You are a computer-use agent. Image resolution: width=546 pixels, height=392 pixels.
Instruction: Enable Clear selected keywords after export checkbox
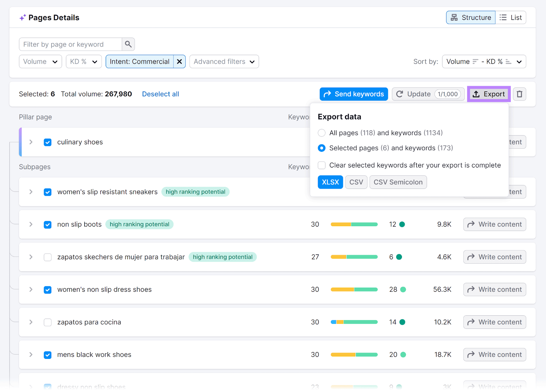[x=321, y=165]
